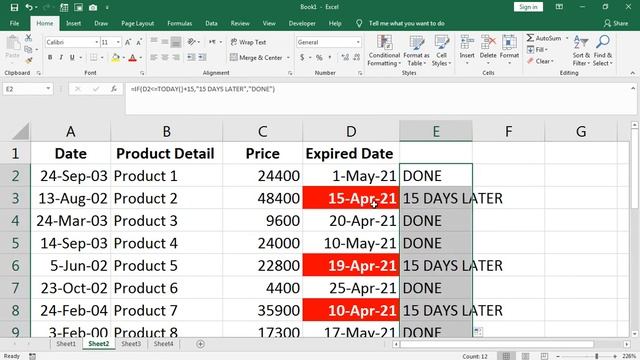Open the Calibri font name dropdown
The width and height of the screenshot is (640, 360).
point(97,42)
